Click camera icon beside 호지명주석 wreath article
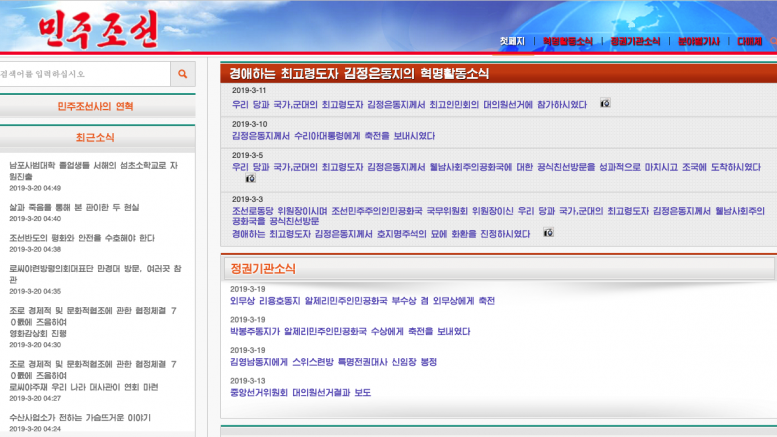Image resolution: width=777 pixels, height=437 pixels. pyautogui.click(x=548, y=233)
